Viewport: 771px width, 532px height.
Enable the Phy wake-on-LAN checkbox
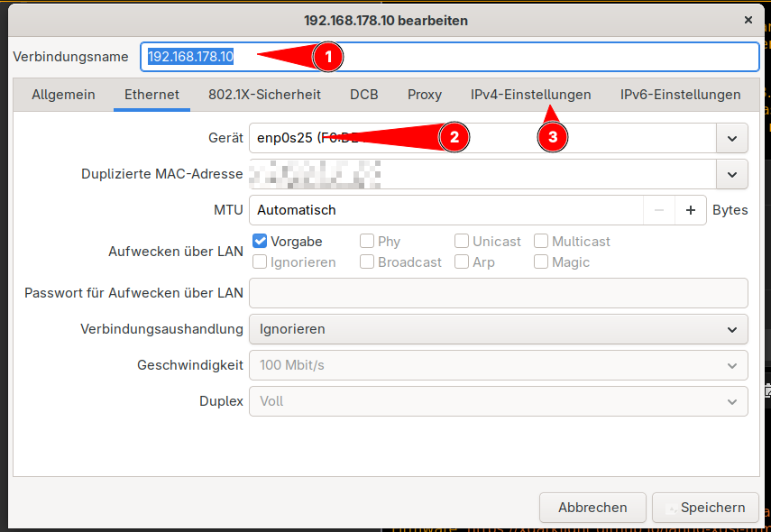(367, 241)
